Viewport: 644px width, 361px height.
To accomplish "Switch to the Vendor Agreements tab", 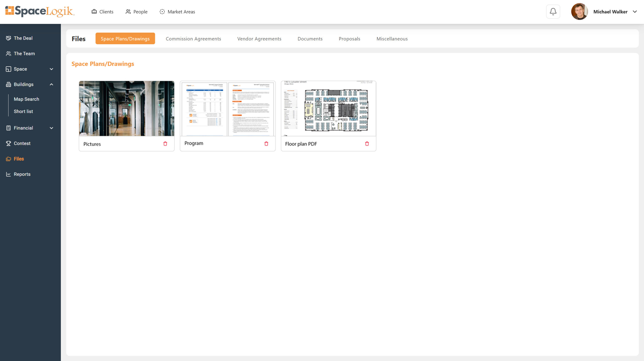I will coord(259,39).
